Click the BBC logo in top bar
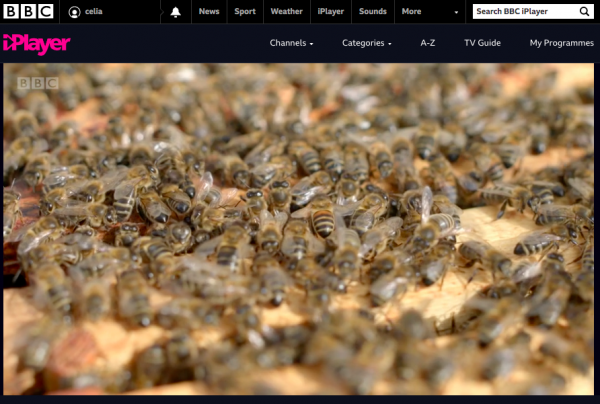Viewport: 600px width, 404px height. click(28, 11)
